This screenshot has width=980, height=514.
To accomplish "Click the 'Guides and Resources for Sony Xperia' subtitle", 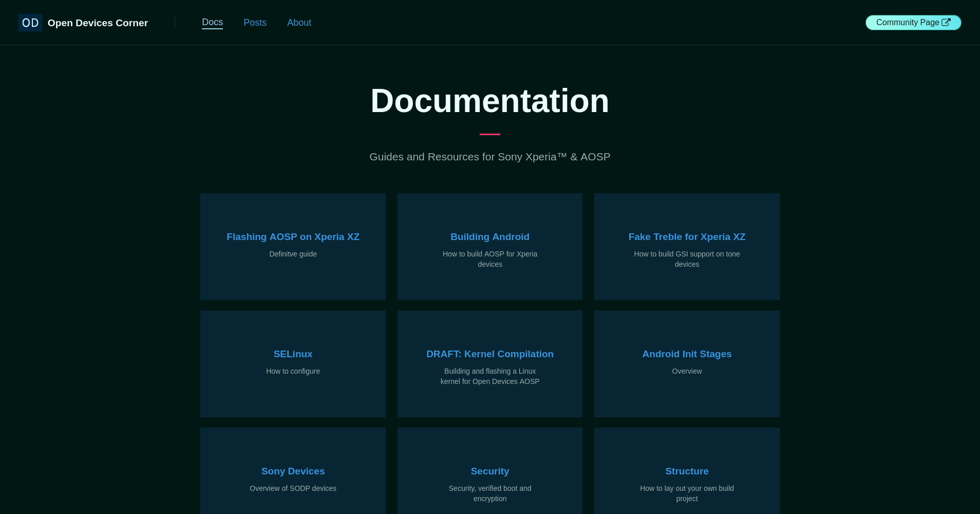I will 490,157.
